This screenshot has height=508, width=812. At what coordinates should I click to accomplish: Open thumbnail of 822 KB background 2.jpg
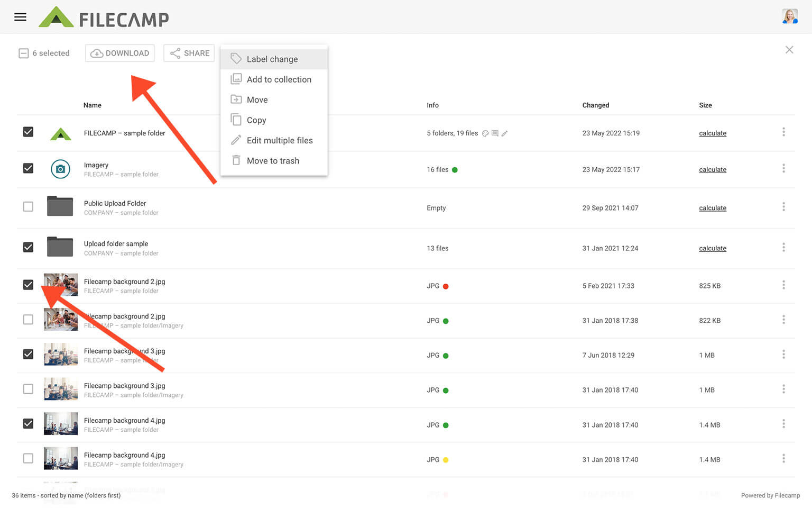click(x=60, y=320)
